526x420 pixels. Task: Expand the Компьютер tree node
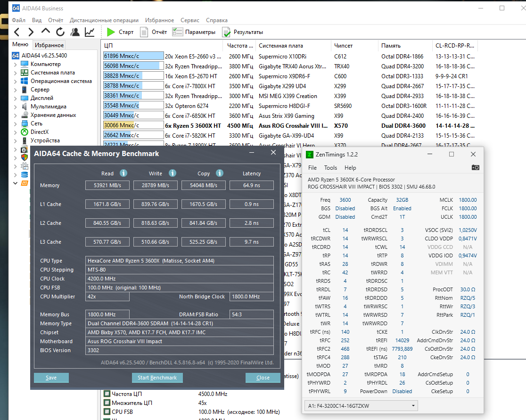coord(16,64)
